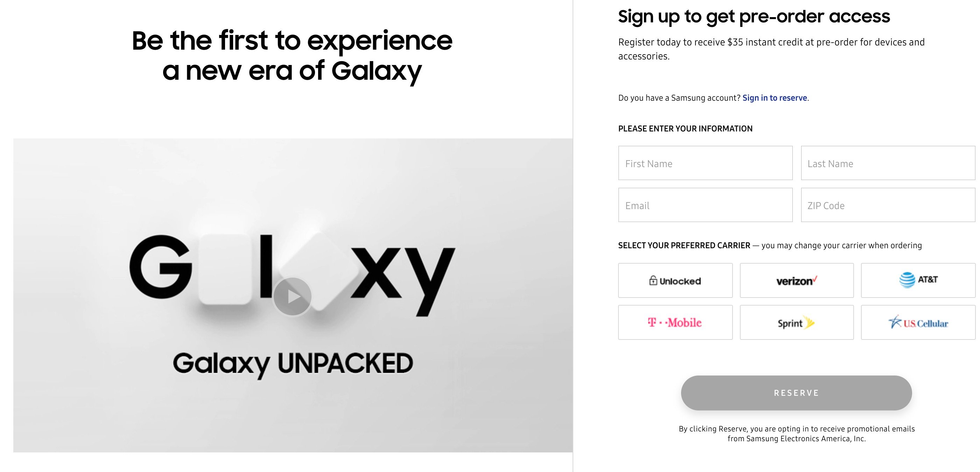980x472 pixels.
Task: Select the Sprint carrier tile
Action: pos(797,322)
